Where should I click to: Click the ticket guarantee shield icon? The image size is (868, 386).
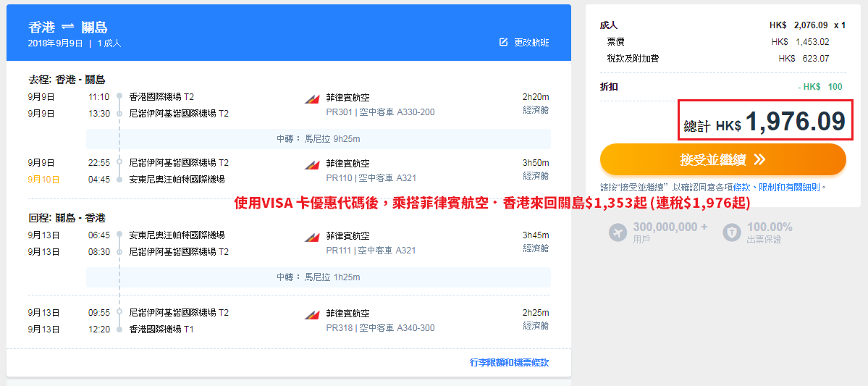click(x=732, y=232)
